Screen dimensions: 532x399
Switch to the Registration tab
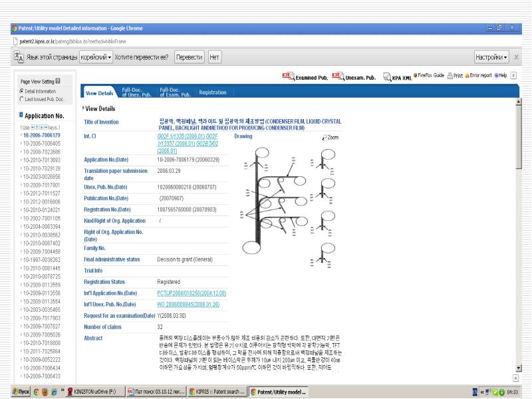pos(213,92)
